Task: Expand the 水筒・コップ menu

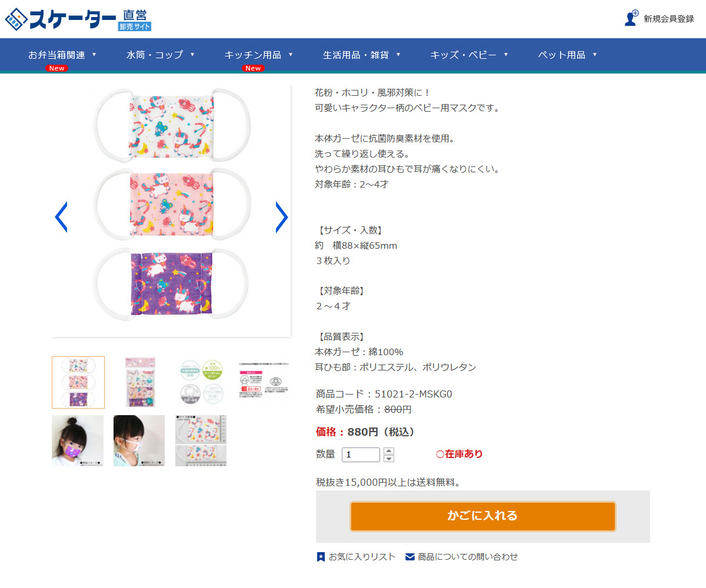Action: point(160,55)
